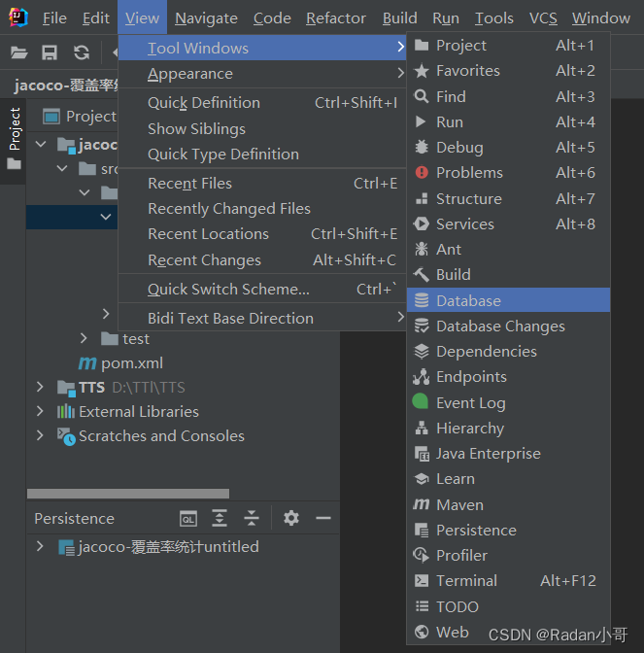Open the Appearance submenu
Image resolution: width=644 pixels, height=653 pixels.
coord(262,73)
